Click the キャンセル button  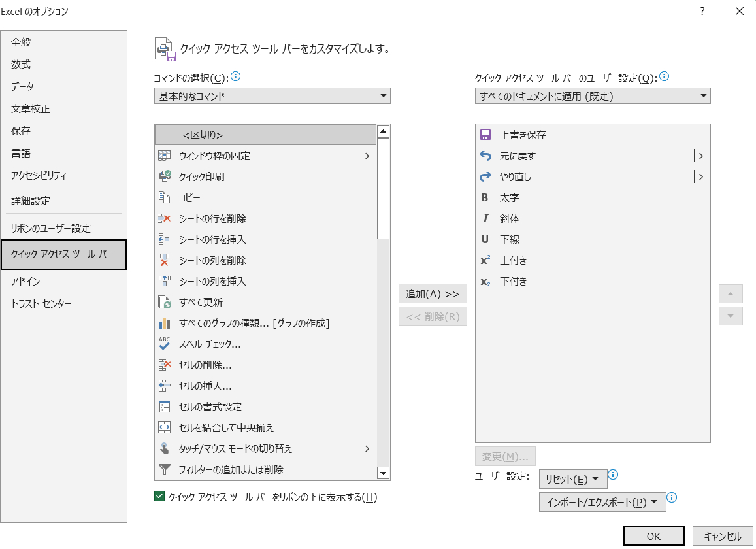723,536
